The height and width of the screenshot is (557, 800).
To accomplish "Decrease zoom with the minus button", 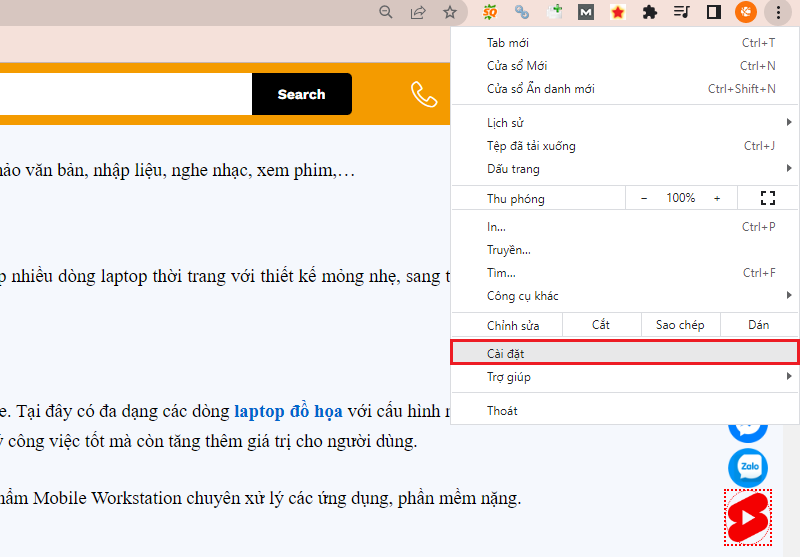I will pos(644,198).
